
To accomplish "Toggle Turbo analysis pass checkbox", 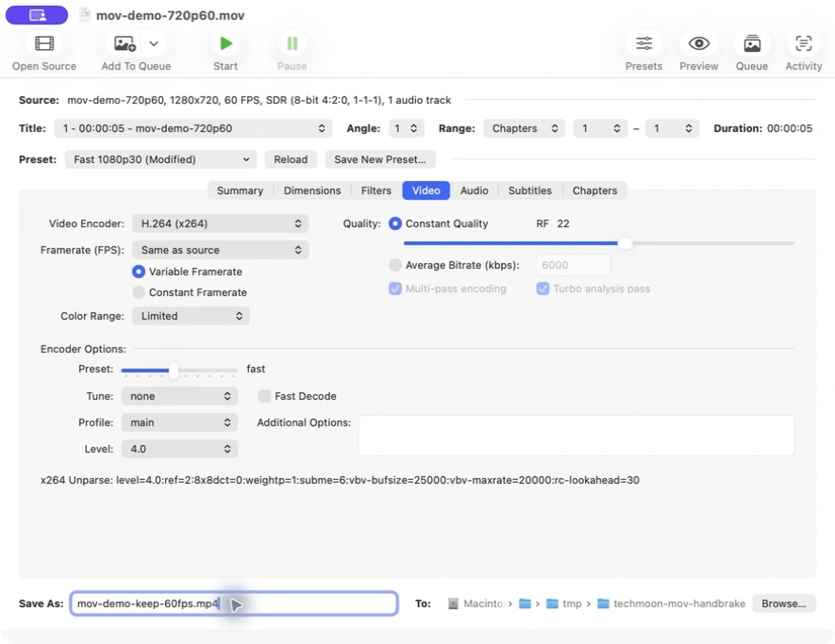I will [x=543, y=289].
